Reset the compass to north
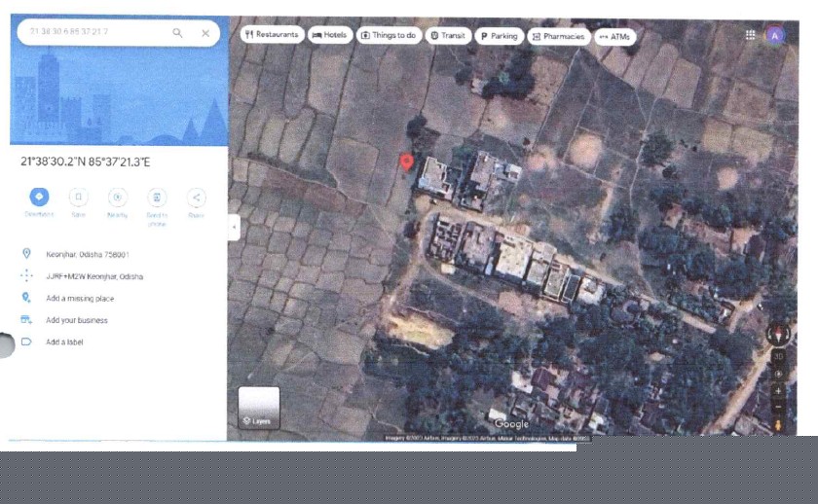818x504 pixels. tap(778, 335)
